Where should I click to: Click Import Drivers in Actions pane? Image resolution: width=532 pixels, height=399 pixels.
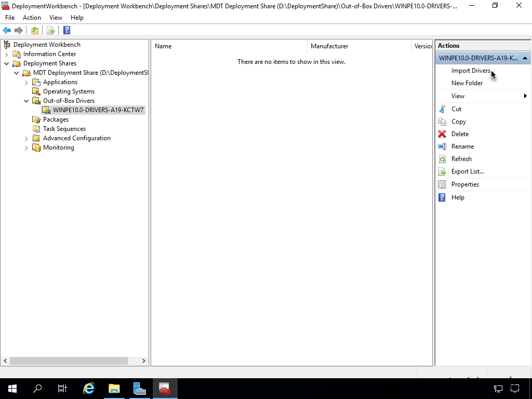coord(471,71)
